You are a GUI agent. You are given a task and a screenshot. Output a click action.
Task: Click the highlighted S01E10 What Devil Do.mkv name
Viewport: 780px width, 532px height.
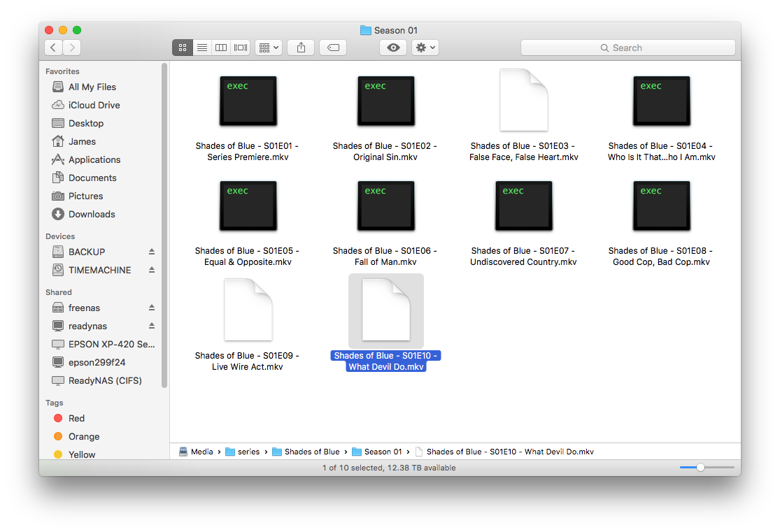coord(386,361)
